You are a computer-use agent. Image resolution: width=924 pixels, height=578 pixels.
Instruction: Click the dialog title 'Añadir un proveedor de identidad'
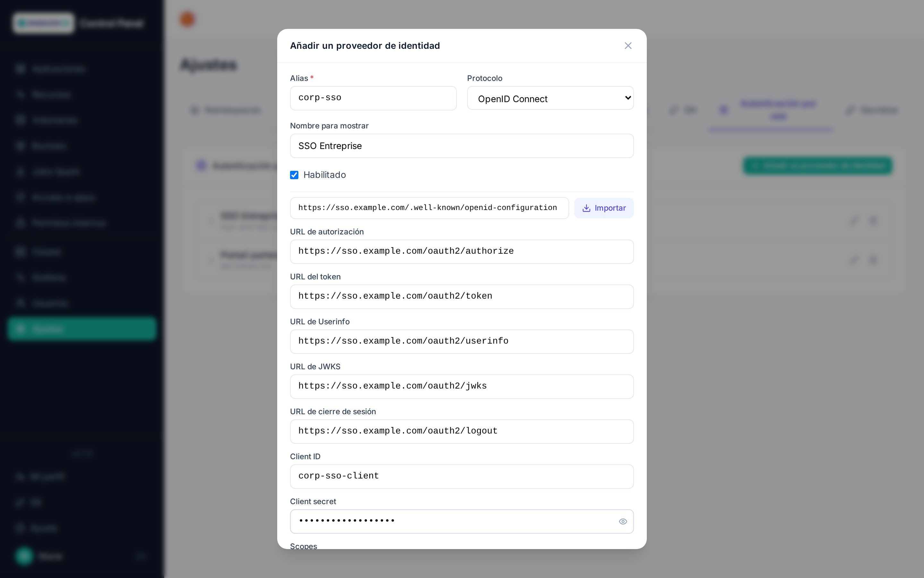click(365, 46)
